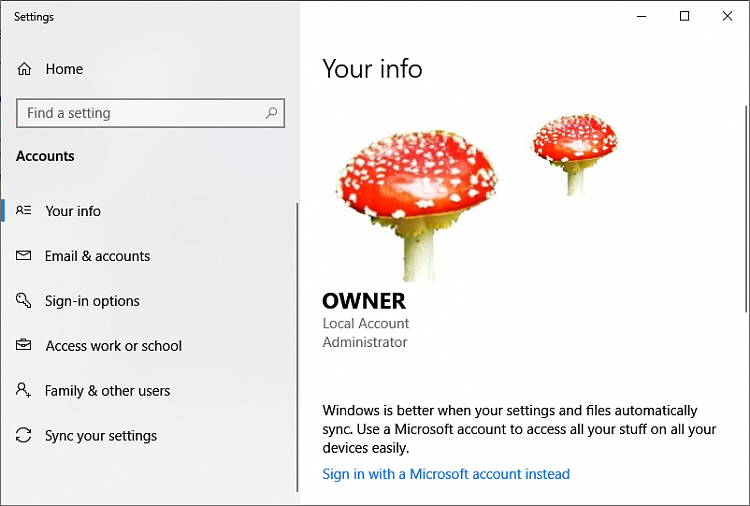750x506 pixels.
Task: Click the large mushroom account picture
Action: [417, 206]
